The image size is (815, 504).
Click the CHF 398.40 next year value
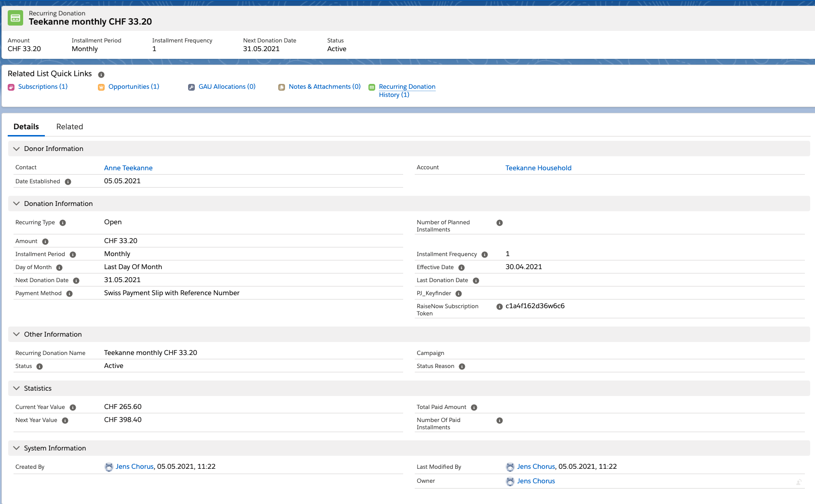coord(123,420)
